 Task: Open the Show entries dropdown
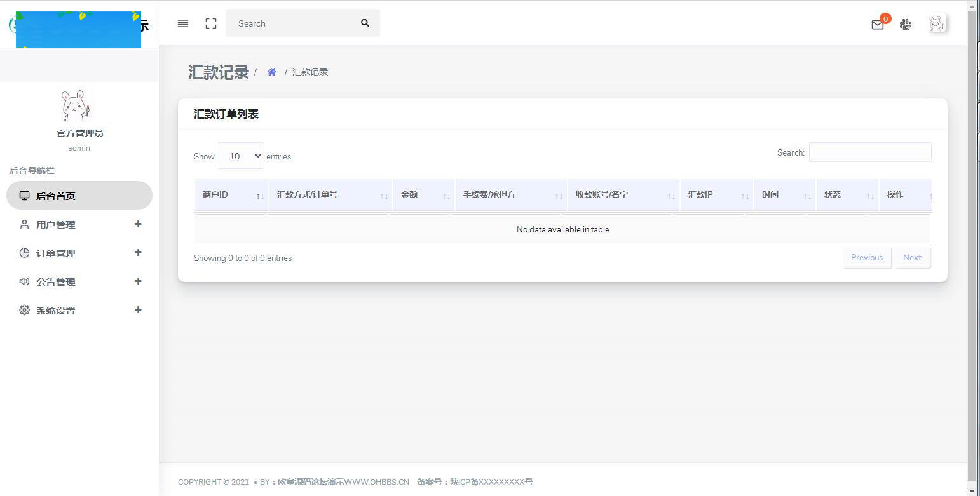[240, 156]
